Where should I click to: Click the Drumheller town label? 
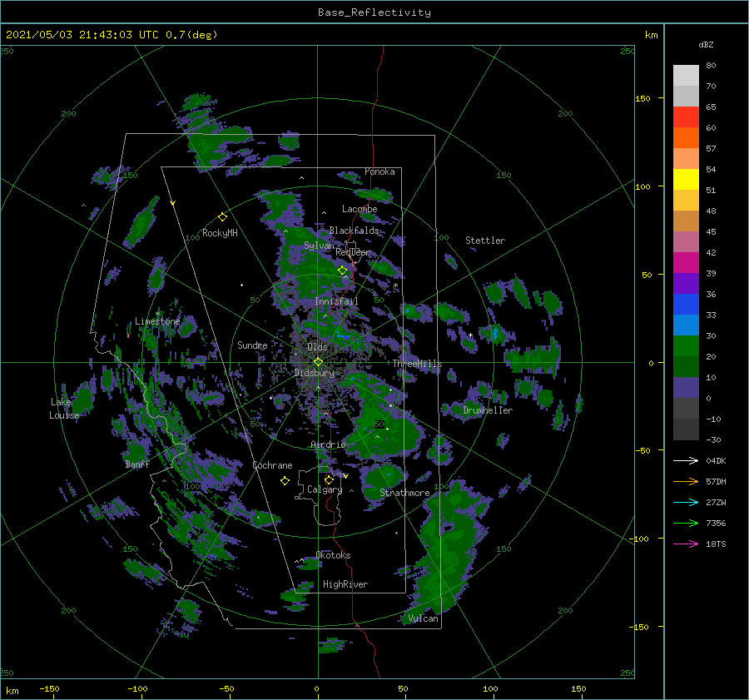(x=488, y=410)
